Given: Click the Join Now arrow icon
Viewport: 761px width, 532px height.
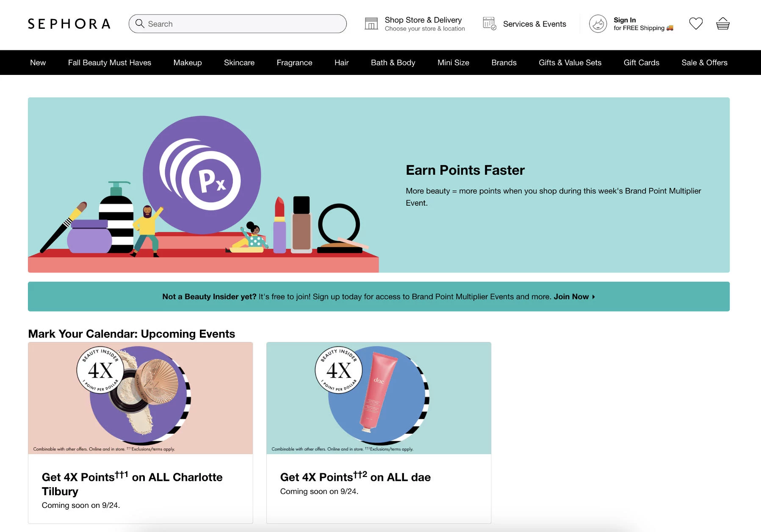Looking at the screenshot, I should 594,297.
